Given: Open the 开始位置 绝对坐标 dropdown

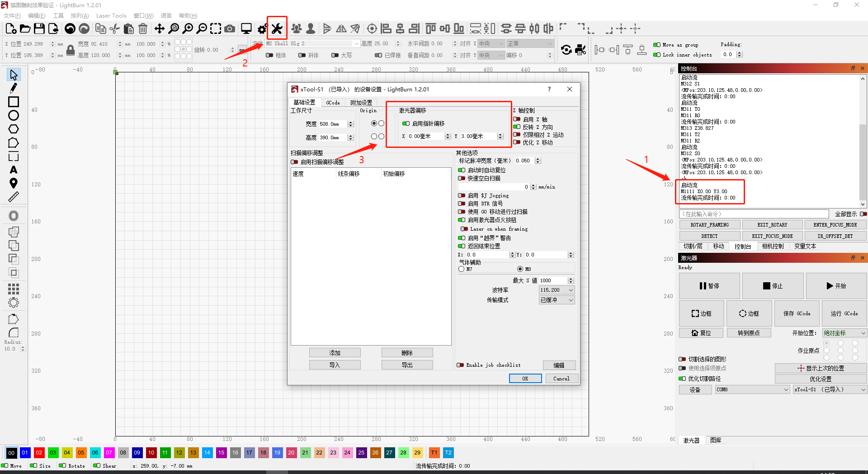Looking at the screenshot, I should click(844, 333).
